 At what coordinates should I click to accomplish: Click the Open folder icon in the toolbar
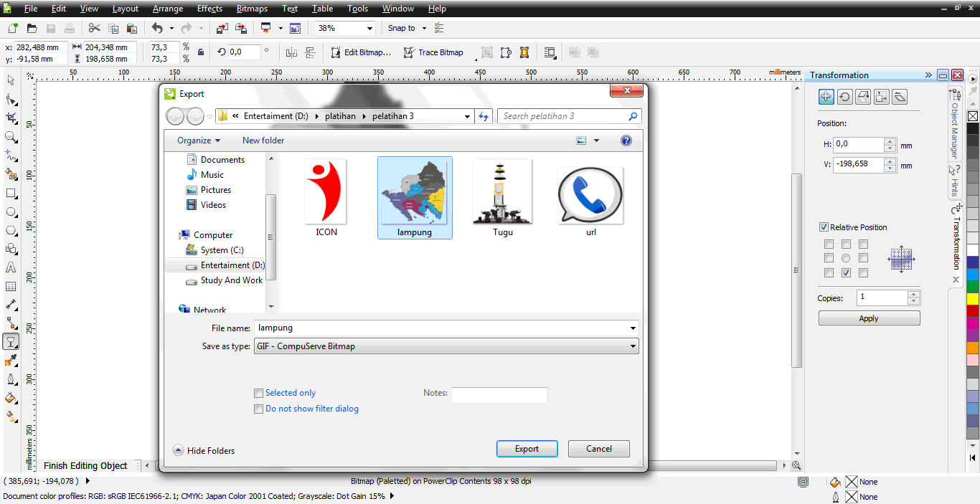click(32, 28)
